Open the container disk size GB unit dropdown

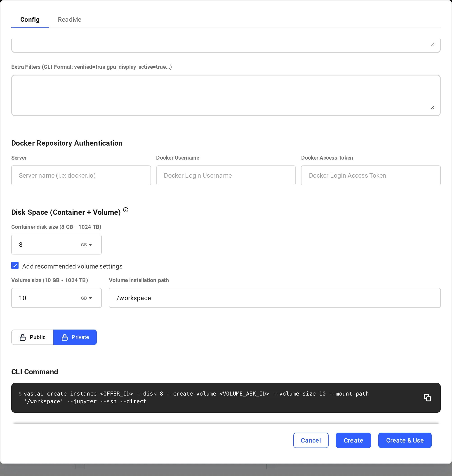[86, 245]
